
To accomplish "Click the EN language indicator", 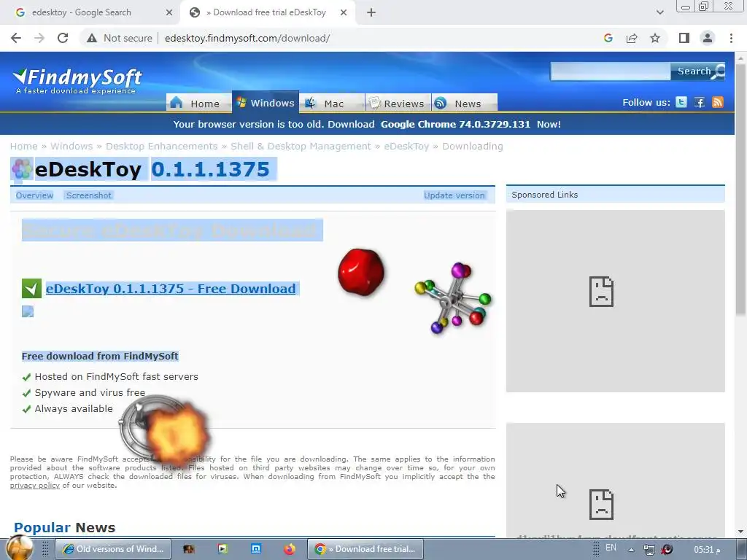I will [x=611, y=548].
